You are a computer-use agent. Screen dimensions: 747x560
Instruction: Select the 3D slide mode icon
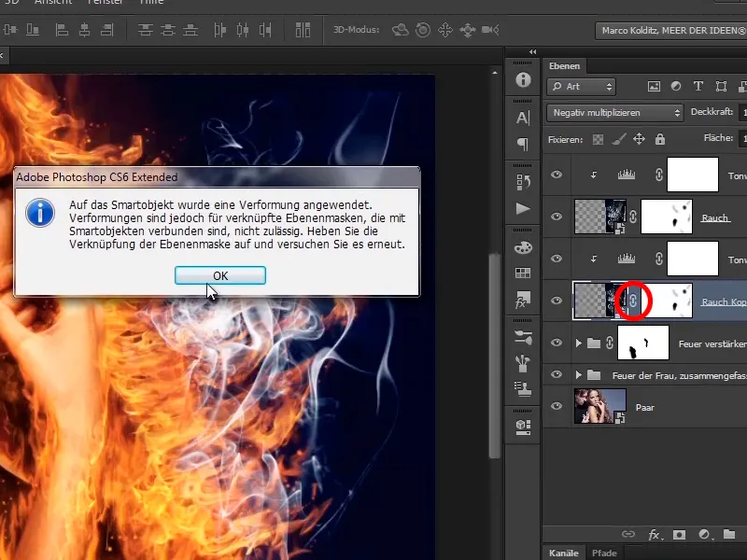(468, 30)
